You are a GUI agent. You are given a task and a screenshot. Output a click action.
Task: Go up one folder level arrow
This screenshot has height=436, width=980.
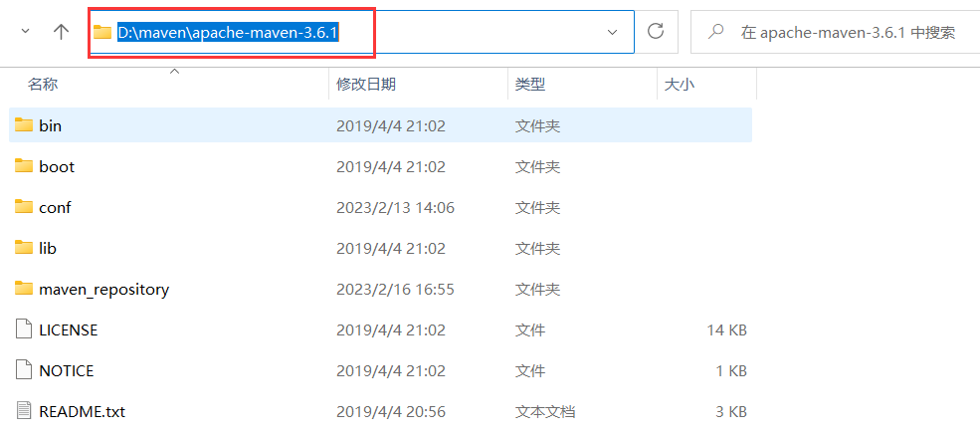click(x=61, y=32)
